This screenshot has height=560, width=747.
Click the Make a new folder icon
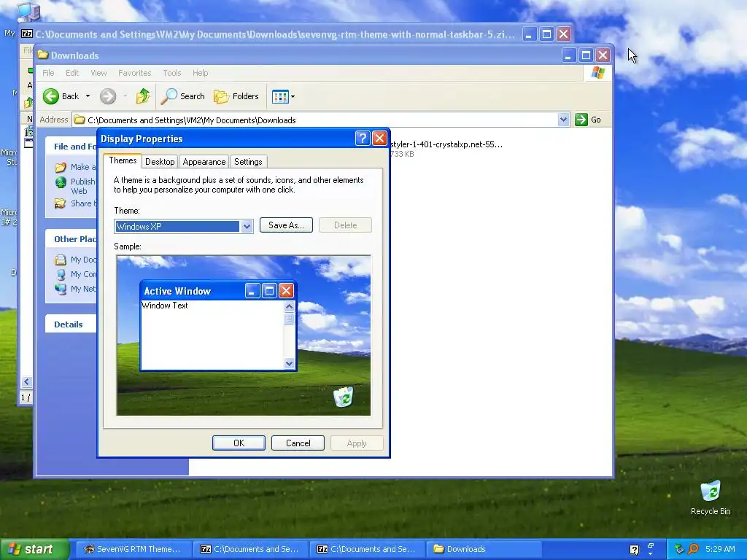pyautogui.click(x=61, y=167)
